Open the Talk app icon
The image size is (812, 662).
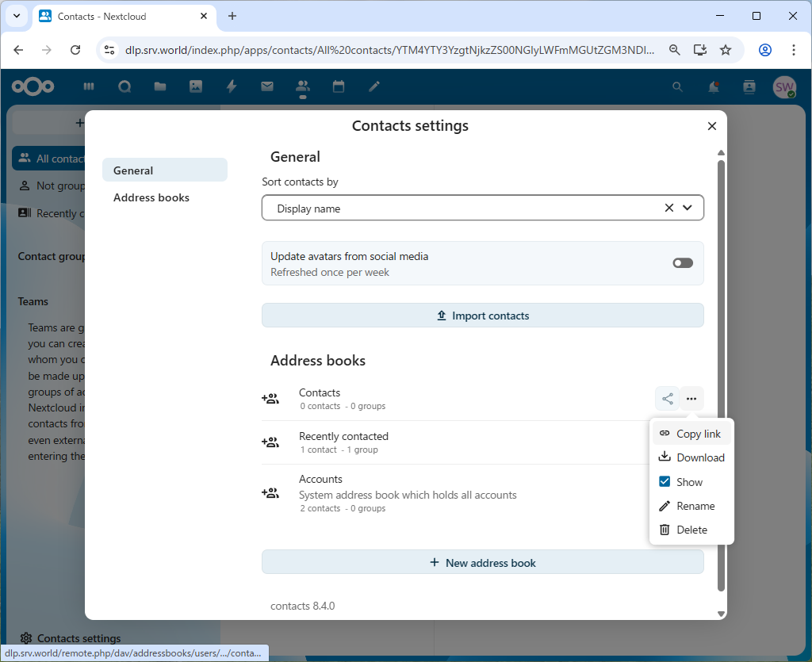[x=124, y=86]
